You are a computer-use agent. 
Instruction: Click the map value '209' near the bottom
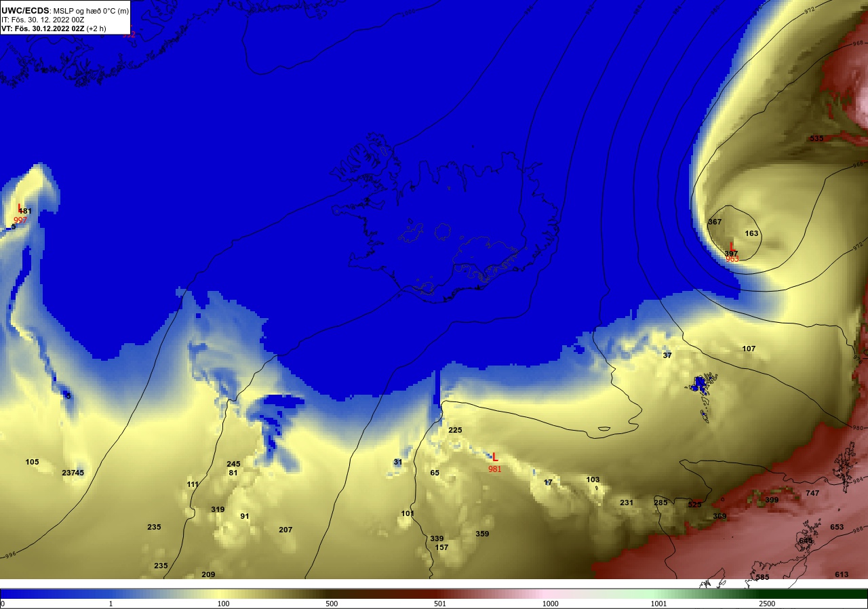coord(208,574)
